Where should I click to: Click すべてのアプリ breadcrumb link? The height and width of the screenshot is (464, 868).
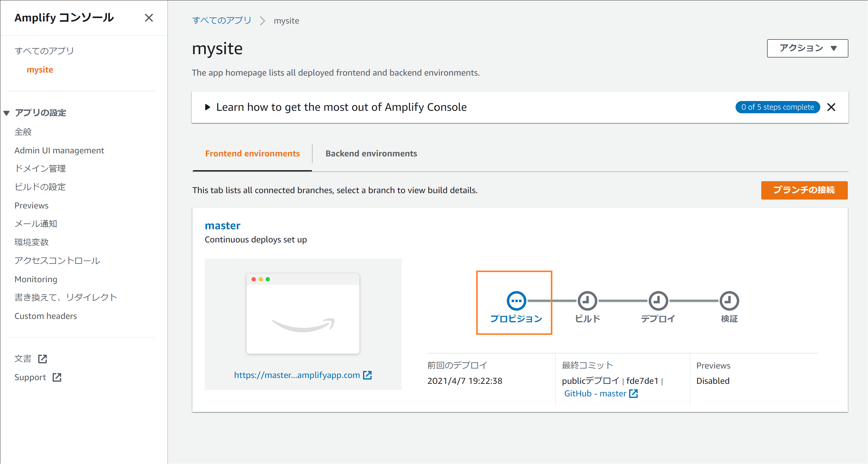(222, 21)
